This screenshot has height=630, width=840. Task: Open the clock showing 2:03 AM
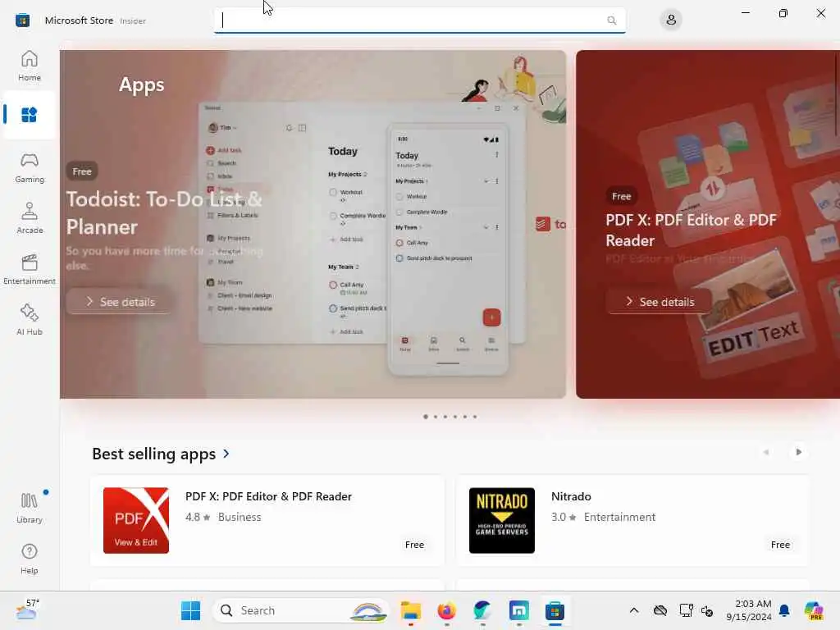tap(749, 610)
